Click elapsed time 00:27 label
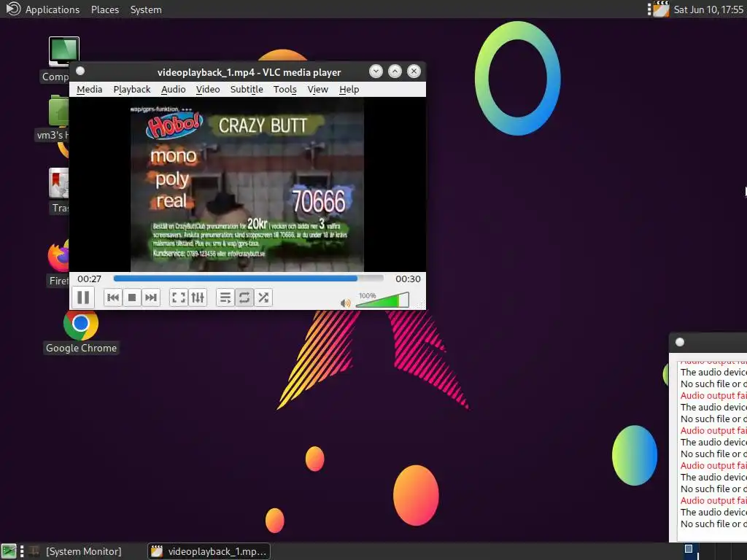Screen dimensions: 747x560 click(x=89, y=279)
